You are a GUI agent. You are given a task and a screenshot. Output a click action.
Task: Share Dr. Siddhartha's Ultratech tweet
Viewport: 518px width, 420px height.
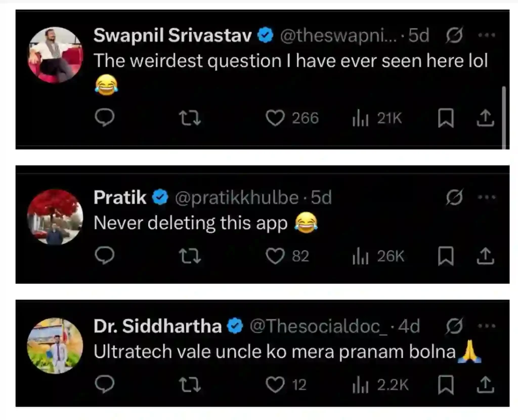(x=485, y=385)
